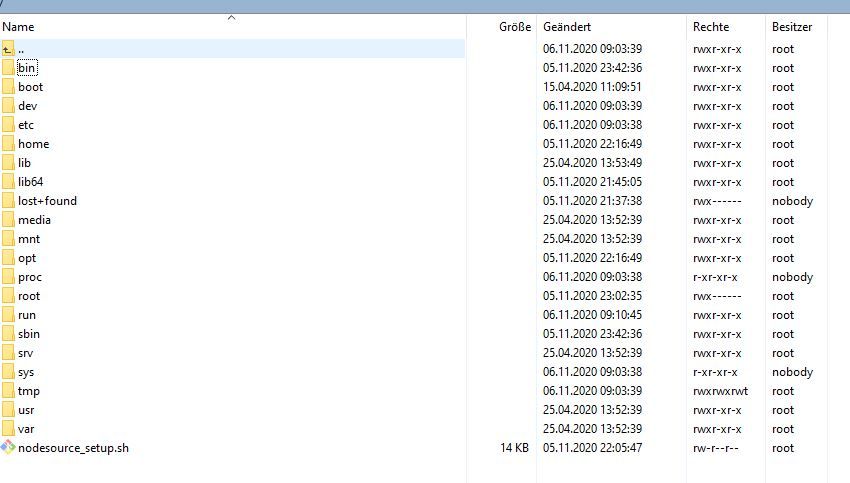Click the 'tmp' folder name

[x=29, y=391]
